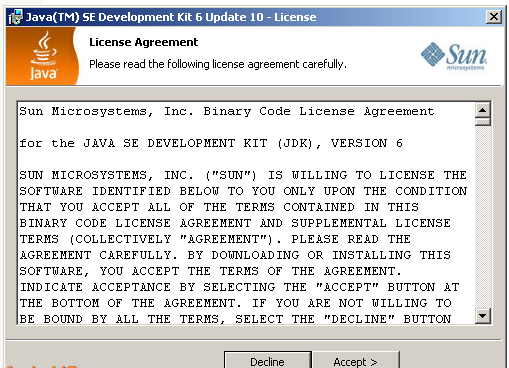
Task: Click the installer icon in title bar
Action: tap(15, 17)
